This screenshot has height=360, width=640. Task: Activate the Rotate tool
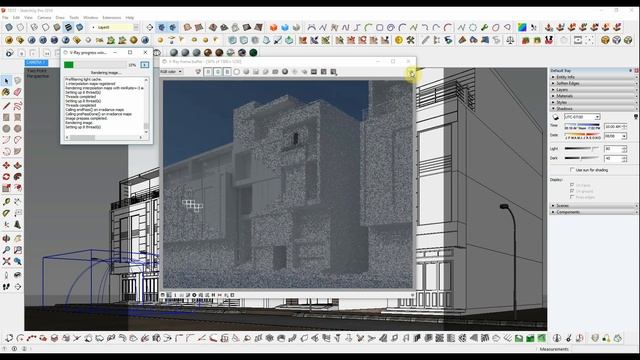click(x=7, y=177)
